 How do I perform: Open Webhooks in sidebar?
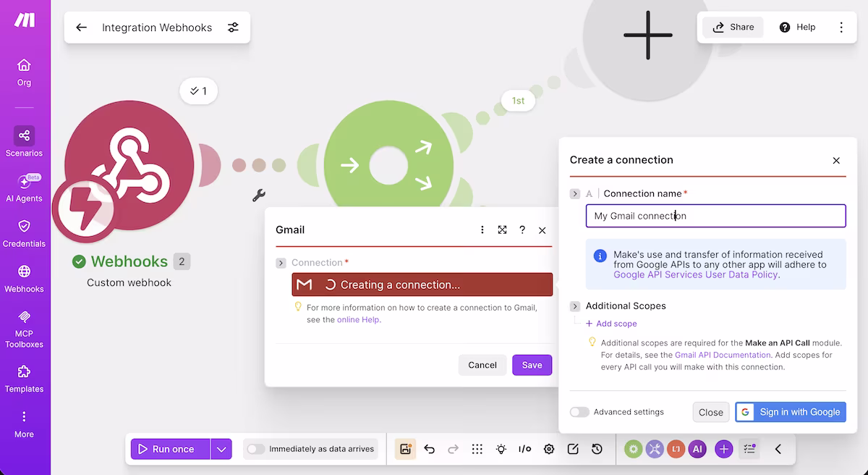point(24,278)
